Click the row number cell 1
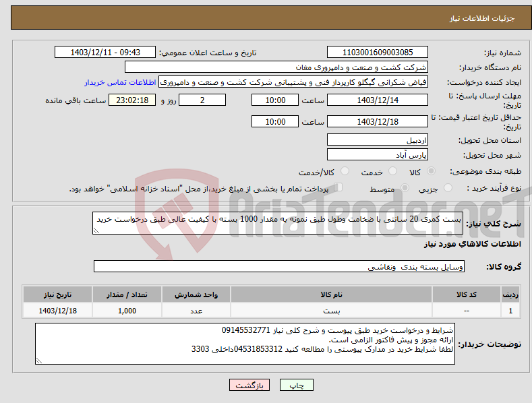Viewport: 532px width, 403px height. click(x=510, y=311)
